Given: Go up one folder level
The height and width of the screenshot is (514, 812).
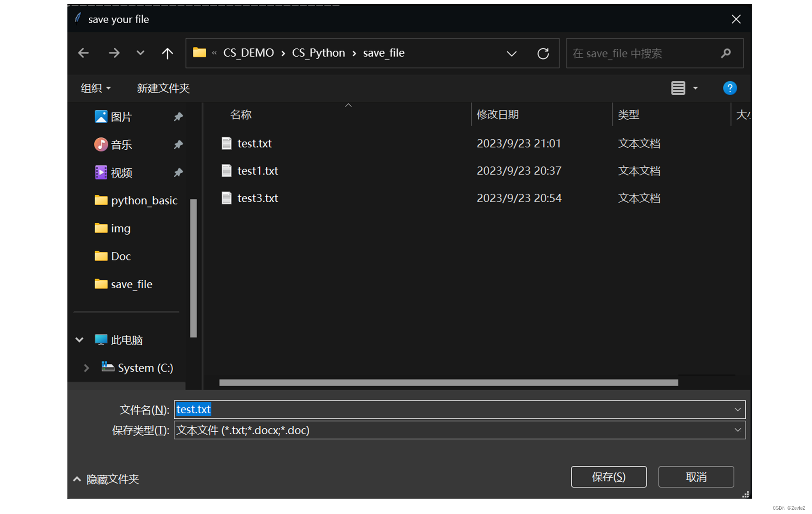Looking at the screenshot, I should point(167,53).
